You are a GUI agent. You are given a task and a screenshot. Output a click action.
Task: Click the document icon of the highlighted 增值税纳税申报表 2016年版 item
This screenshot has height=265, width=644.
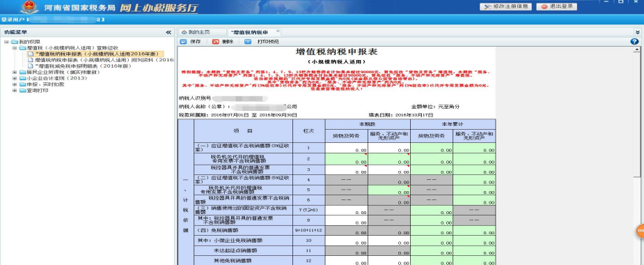31,54
